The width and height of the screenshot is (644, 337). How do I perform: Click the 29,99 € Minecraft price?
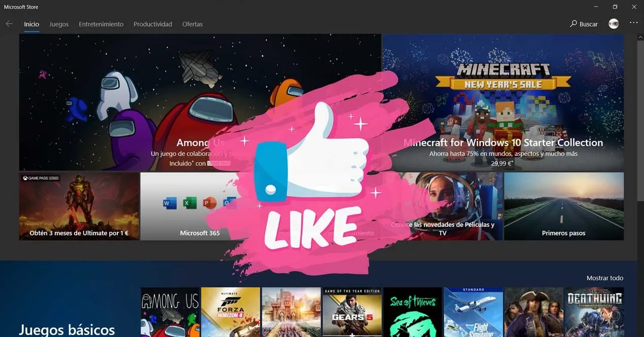502,163
